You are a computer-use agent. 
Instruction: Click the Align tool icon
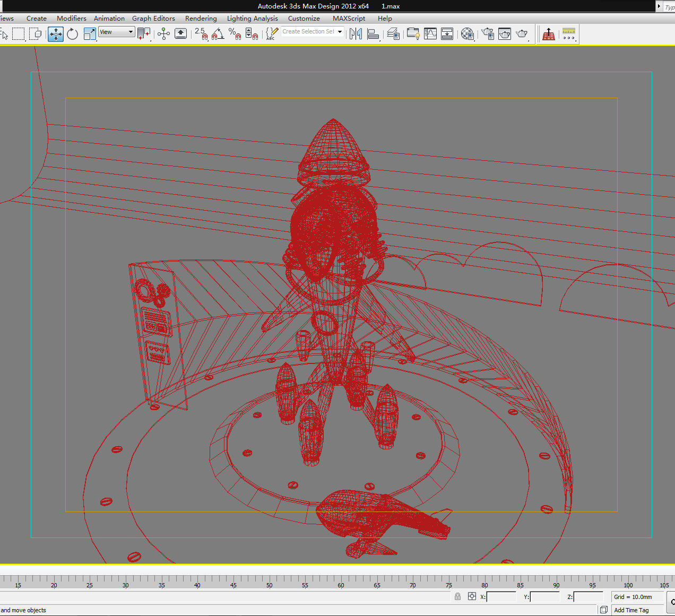click(x=373, y=34)
